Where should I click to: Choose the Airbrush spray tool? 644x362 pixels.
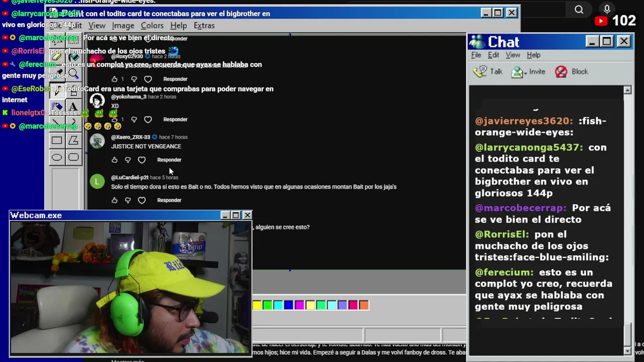57,107
